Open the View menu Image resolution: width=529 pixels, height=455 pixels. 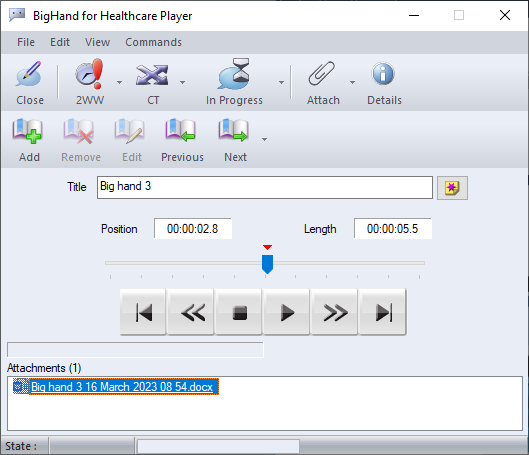98,42
